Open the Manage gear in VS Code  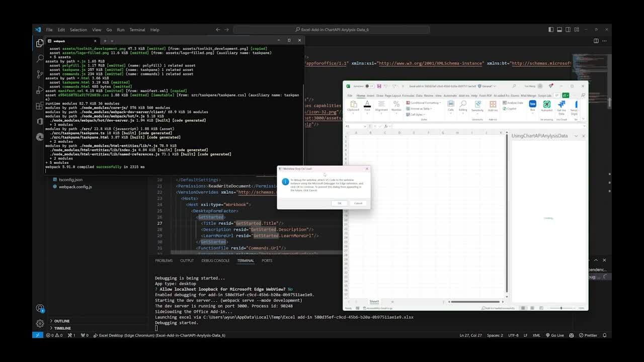tap(40, 323)
